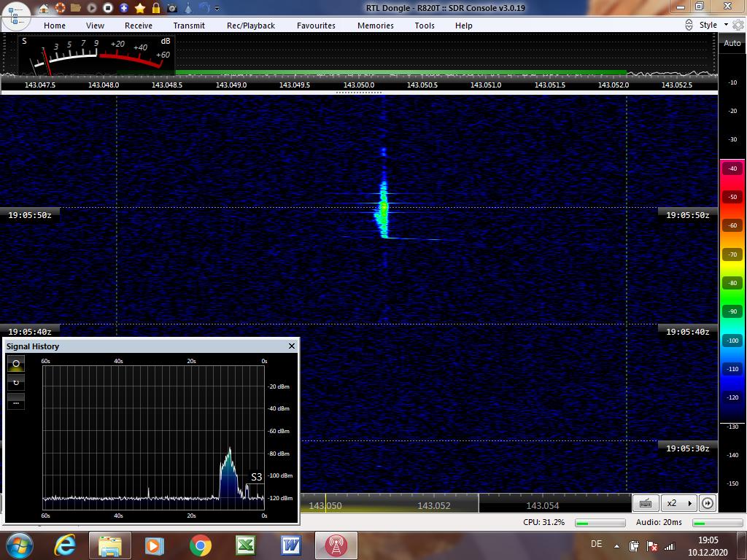
Task: Click the blue swirl icon in toolbar
Action: 204,7
